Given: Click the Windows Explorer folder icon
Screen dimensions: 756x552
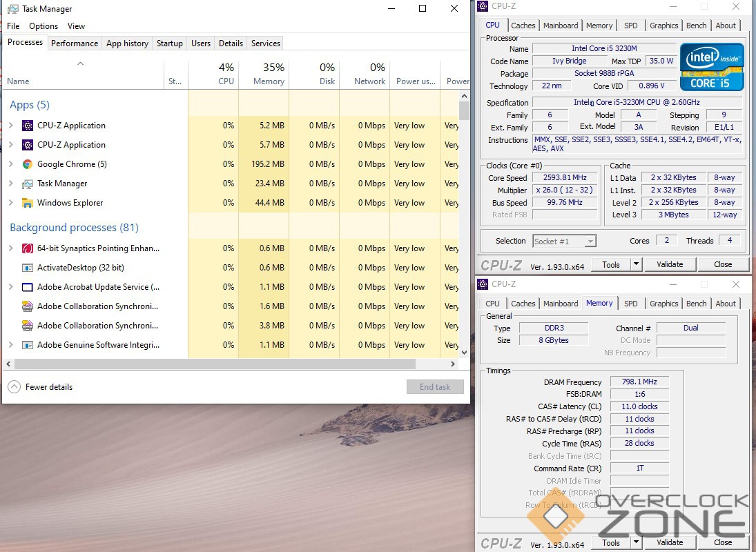Looking at the screenshot, I should [28, 203].
